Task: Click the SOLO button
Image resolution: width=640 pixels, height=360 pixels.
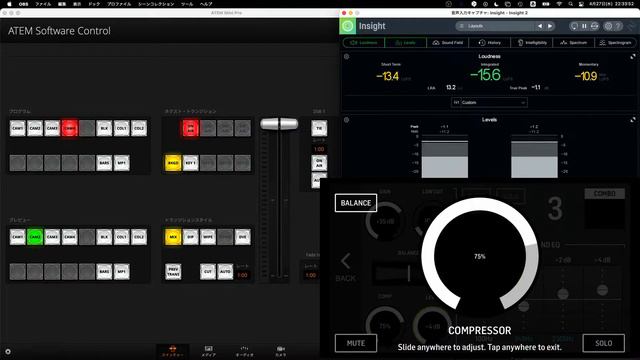Action: point(603,343)
